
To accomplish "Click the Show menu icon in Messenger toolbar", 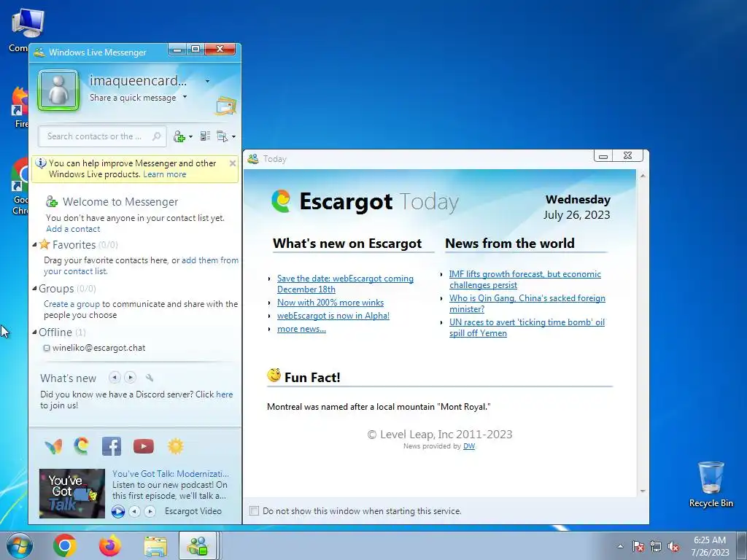I will tap(222, 136).
